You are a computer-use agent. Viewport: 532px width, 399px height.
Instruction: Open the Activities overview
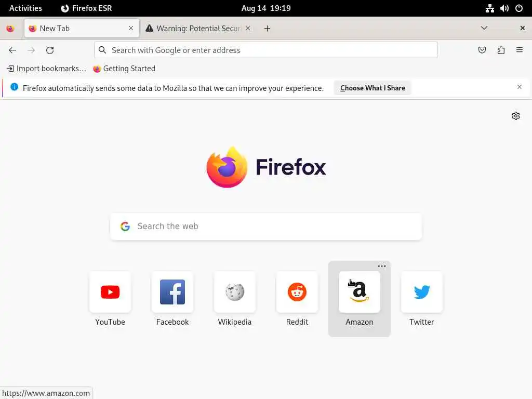[x=25, y=8]
